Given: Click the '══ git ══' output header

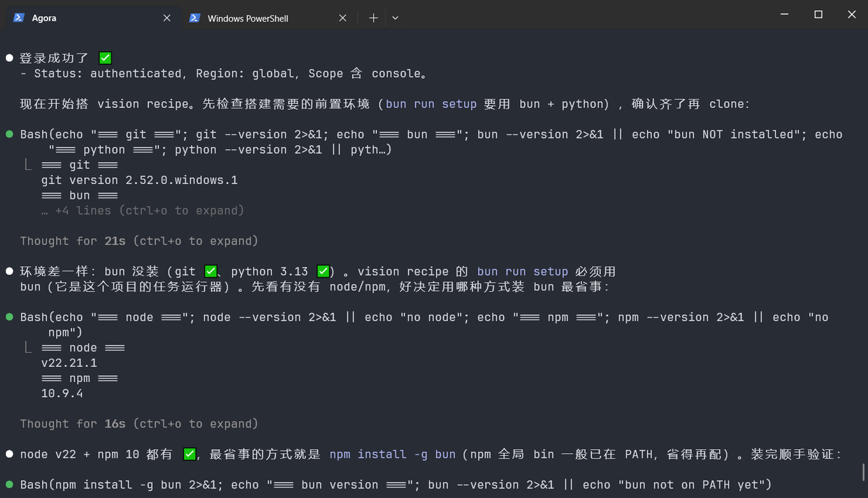Looking at the screenshot, I should [80, 165].
